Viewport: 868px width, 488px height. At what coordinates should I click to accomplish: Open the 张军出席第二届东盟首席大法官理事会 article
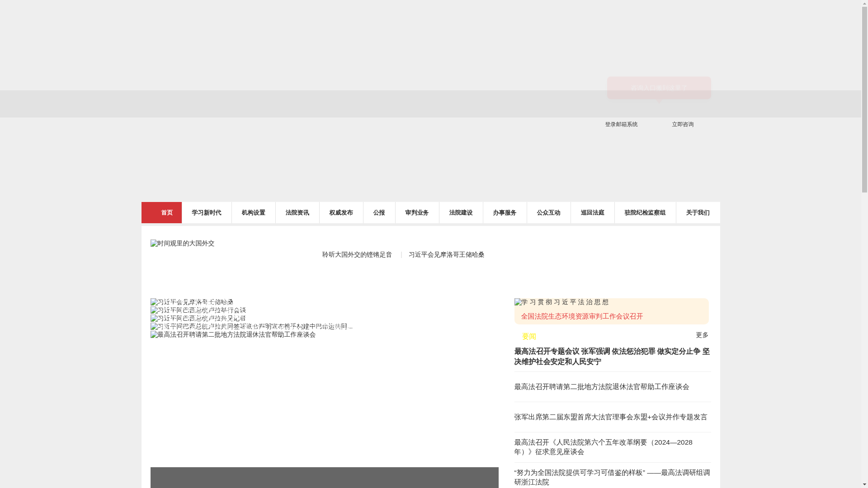click(x=611, y=417)
